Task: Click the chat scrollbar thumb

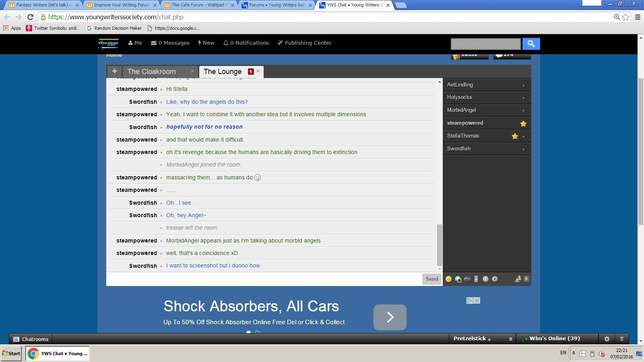Action: coord(440,245)
